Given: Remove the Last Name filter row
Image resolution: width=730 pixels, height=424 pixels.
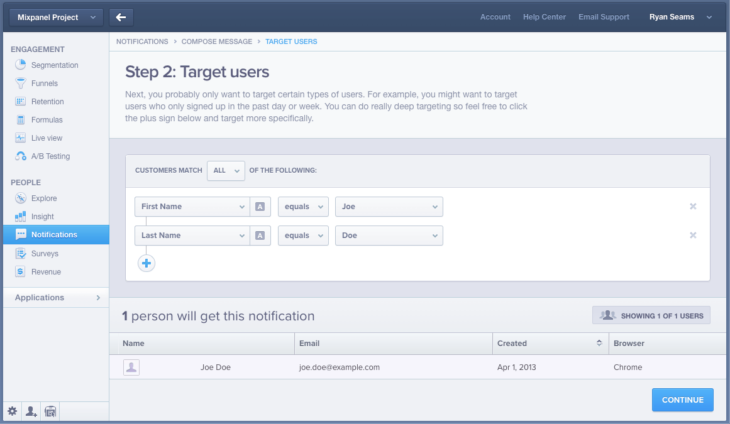Looking at the screenshot, I should (693, 235).
